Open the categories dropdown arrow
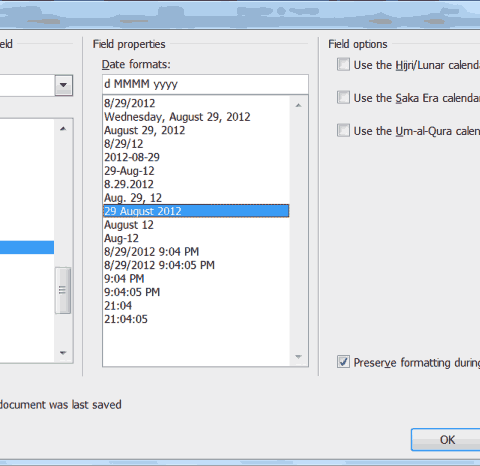Viewport: 480px width, 466px height. [63, 85]
